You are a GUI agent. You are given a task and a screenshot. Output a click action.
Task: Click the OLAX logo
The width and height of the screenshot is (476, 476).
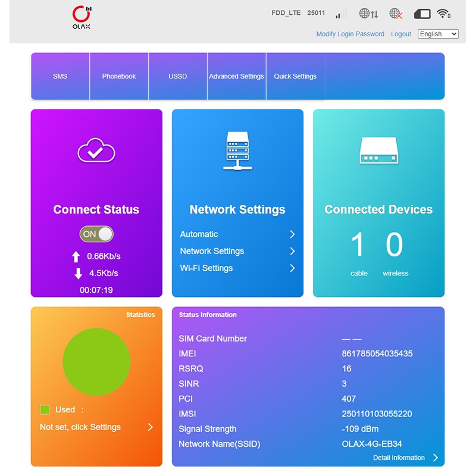[x=82, y=18]
